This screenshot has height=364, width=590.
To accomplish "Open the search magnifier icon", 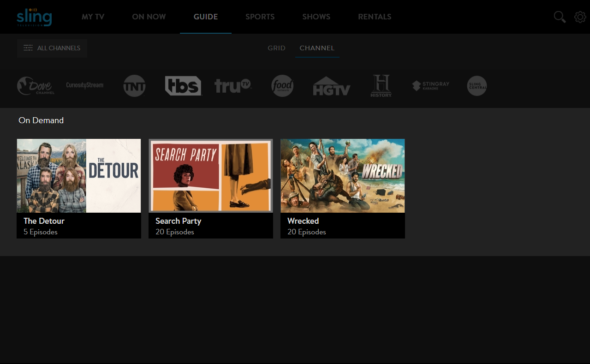I will click(x=560, y=17).
